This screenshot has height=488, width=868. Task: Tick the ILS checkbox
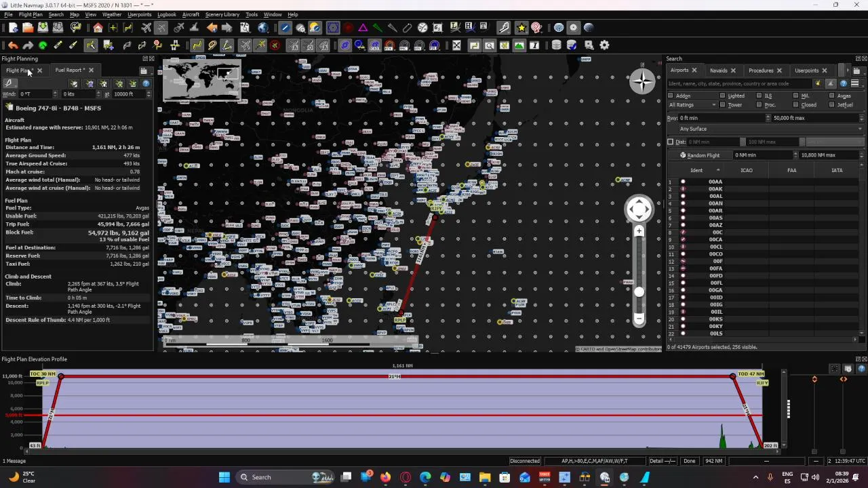pyautogui.click(x=759, y=96)
